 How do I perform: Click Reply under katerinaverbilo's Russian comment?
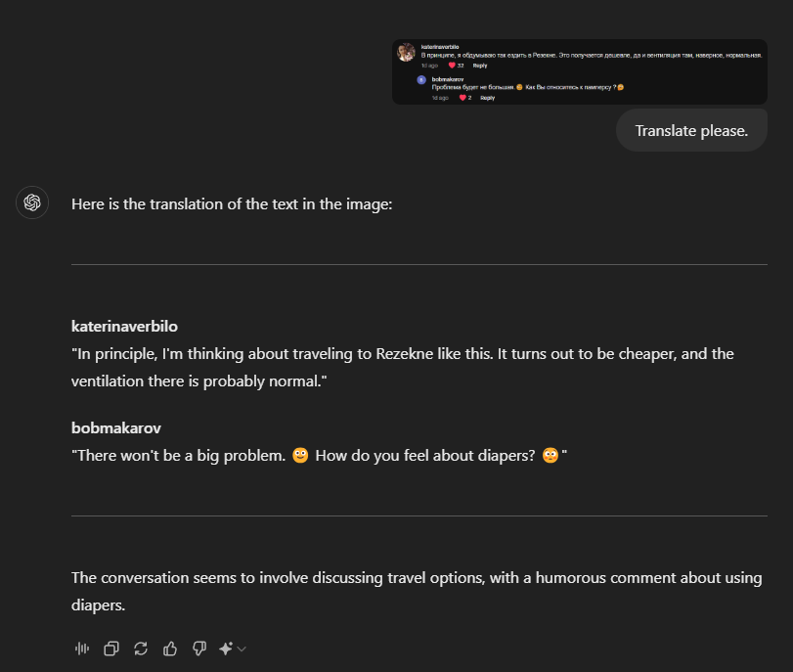pos(480,66)
